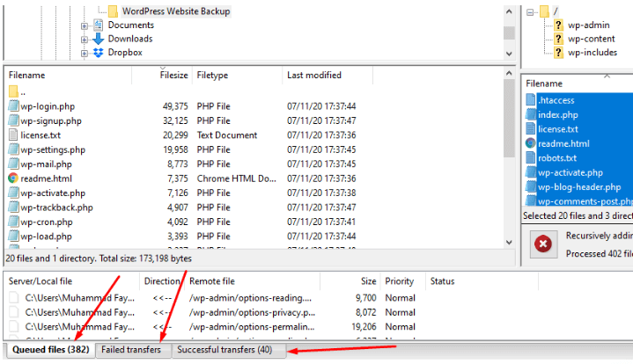Screen dimensions: 633x364
Task: Click the local tree scrollbar down arrow
Action: (509, 54)
